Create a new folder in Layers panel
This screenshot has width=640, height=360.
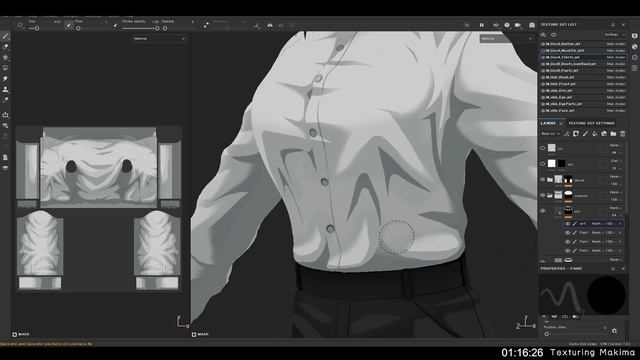pos(613,134)
